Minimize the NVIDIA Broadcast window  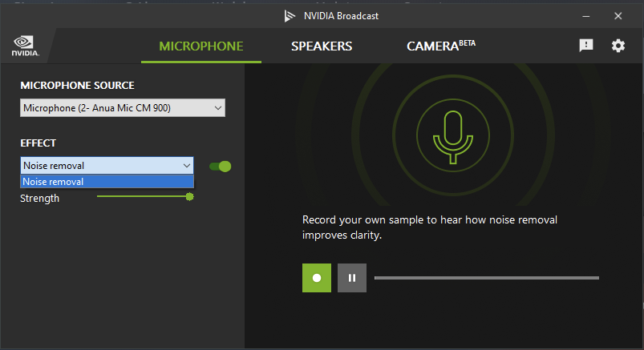point(586,16)
